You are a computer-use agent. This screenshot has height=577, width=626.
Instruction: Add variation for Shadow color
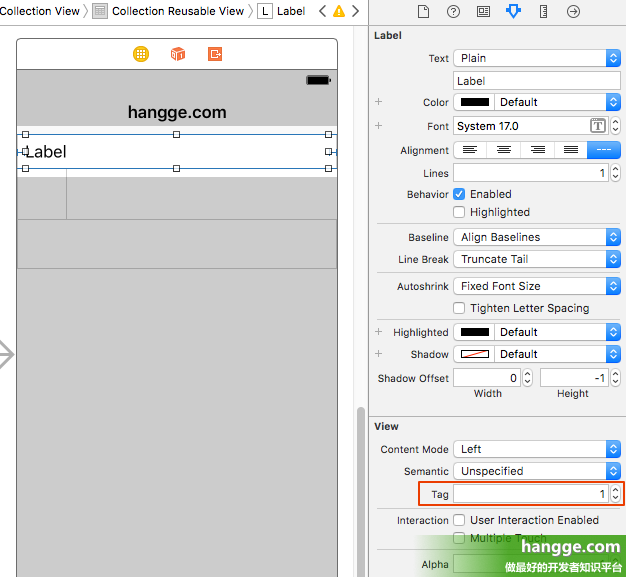pyautogui.click(x=378, y=354)
